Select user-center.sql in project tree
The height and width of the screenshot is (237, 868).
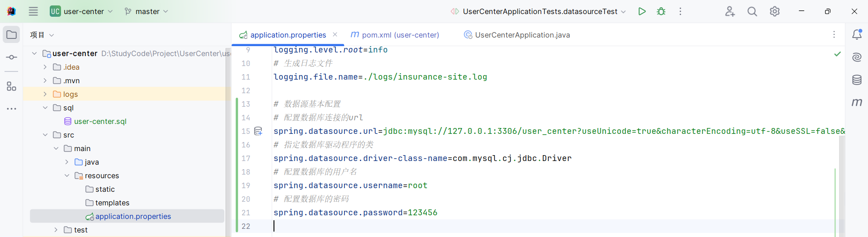coord(100,121)
